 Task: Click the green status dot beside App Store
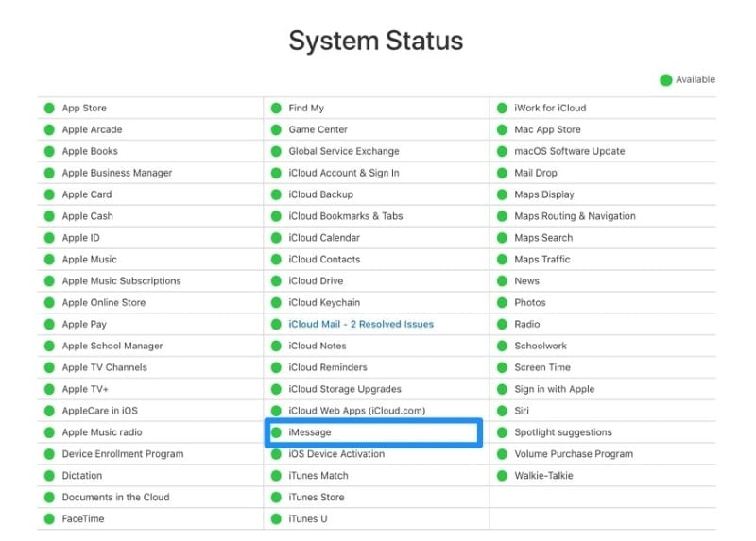tap(49, 109)
